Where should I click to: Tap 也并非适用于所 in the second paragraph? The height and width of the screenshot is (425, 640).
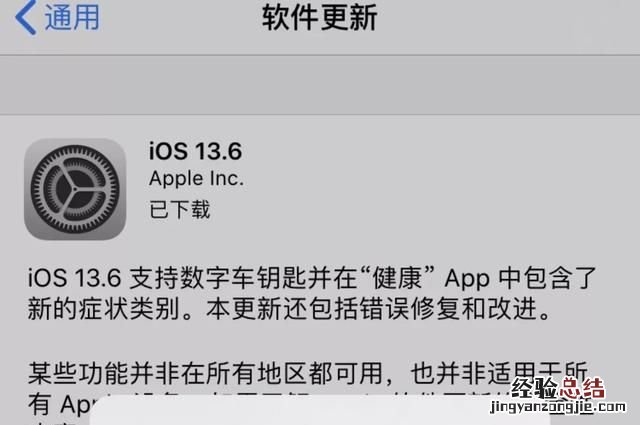coord(499,373)
